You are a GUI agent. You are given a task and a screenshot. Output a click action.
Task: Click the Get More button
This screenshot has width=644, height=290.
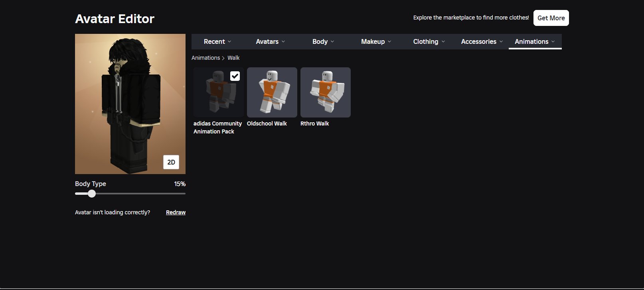551,18
